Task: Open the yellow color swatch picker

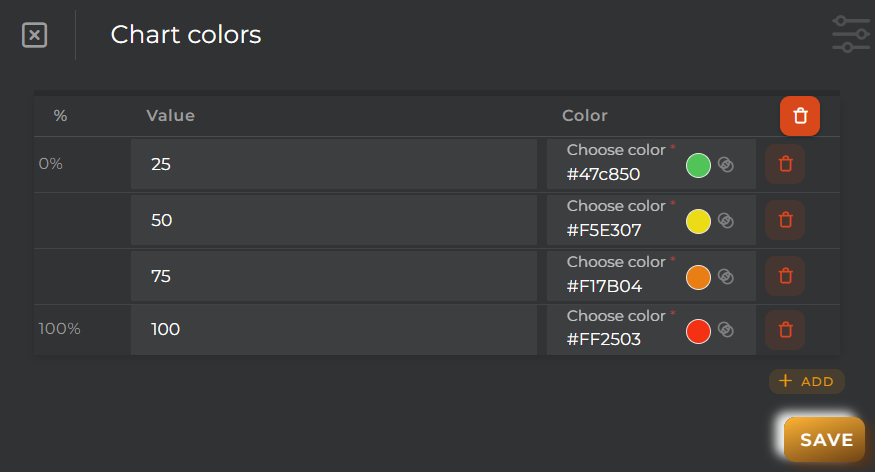Action: [x=698, y=221]
